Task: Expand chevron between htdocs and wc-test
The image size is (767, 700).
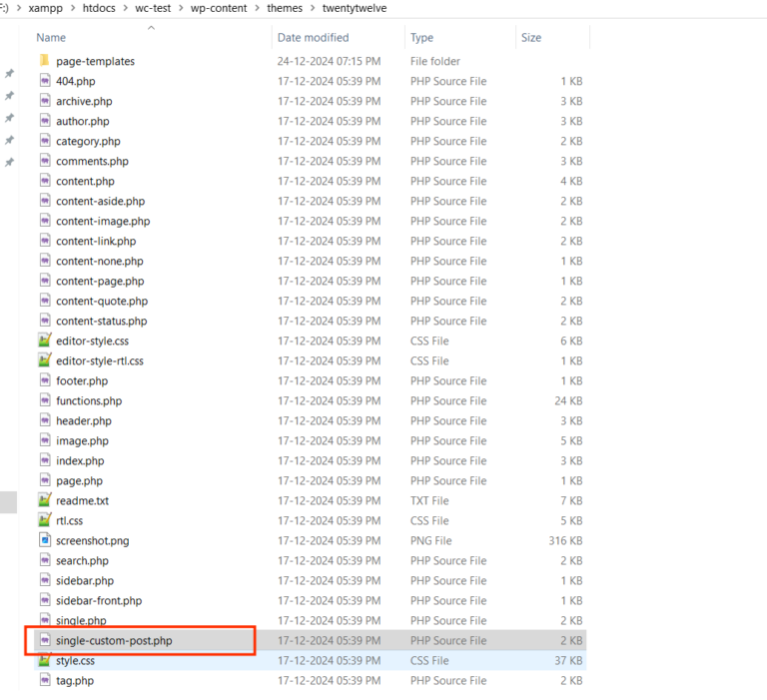Action: pyautogui.click(x=124, y=8)
